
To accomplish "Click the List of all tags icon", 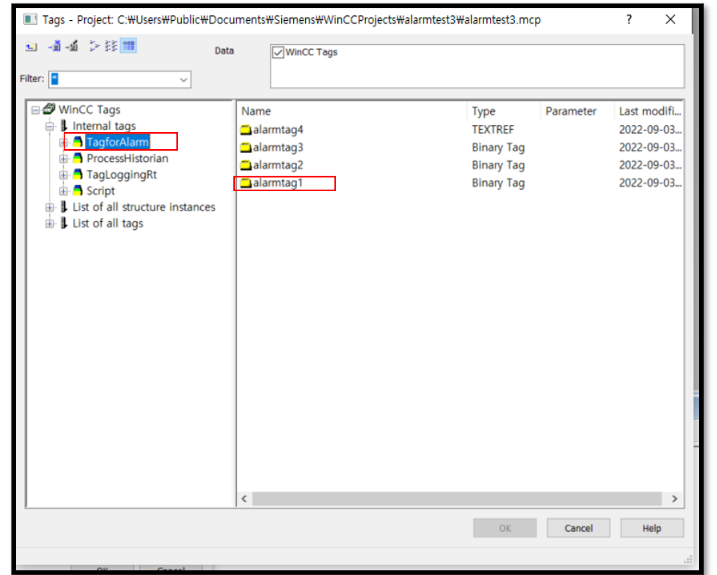I will click(x=64, y=223).
